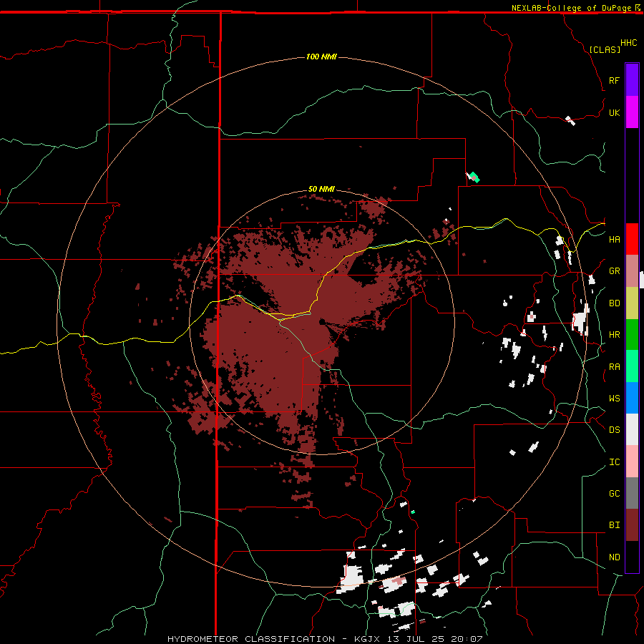Viewport: 644px width, 644px height.
Task: Click the ND legend label
Action: tap(614, 557)
